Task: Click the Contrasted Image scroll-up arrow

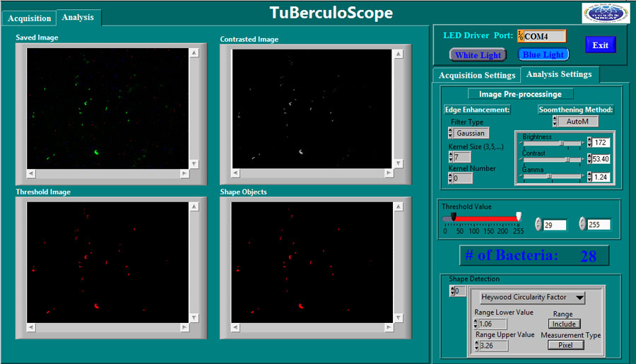Action: coord(399,54)
